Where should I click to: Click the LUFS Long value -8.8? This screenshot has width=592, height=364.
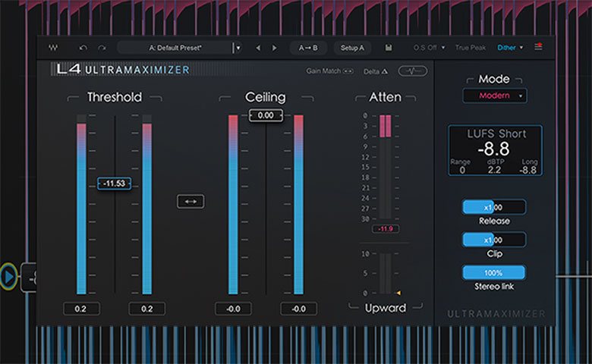pos(528,170)
